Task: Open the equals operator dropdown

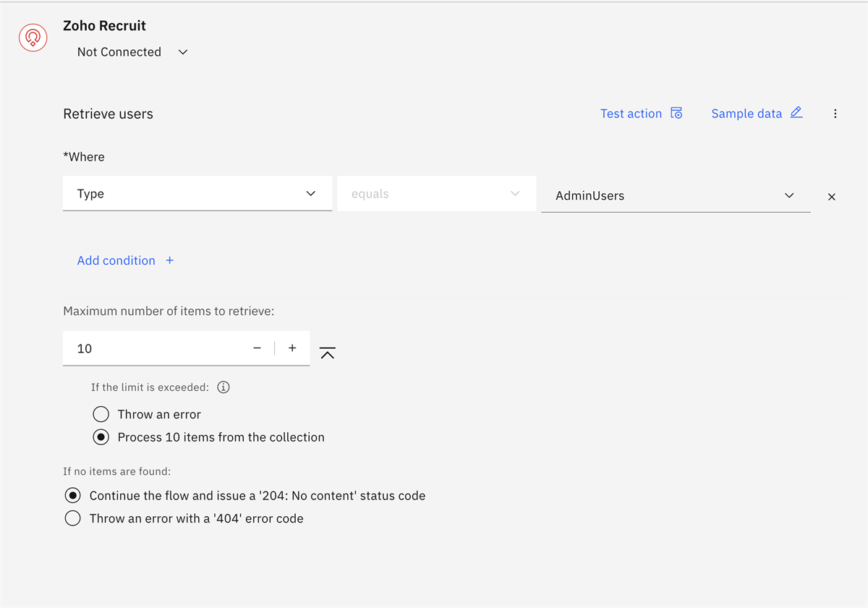Action: (437, 194)
